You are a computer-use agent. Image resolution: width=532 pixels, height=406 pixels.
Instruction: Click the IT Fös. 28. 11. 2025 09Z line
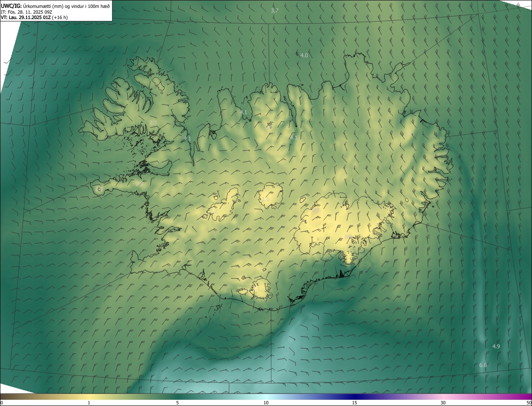pos(27,12)
